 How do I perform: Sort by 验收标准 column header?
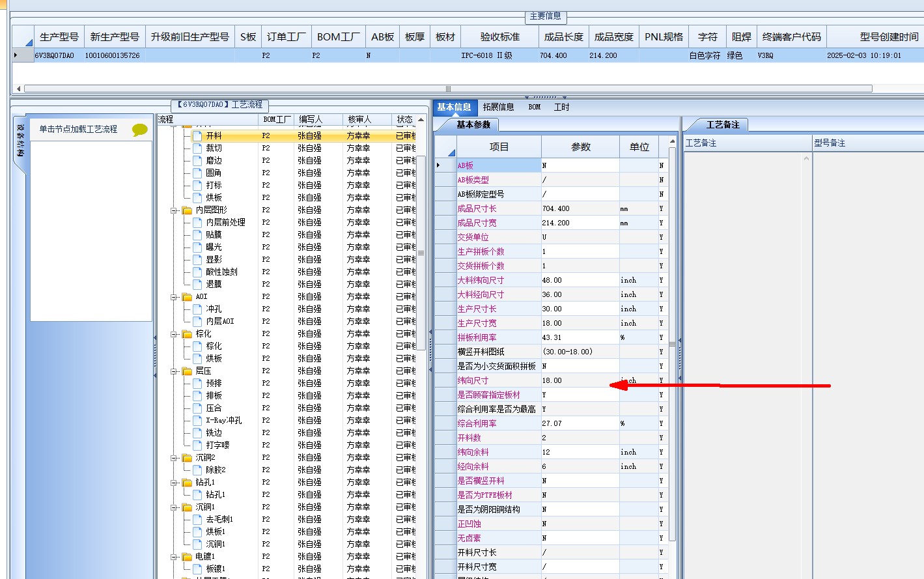(x=499, y=37)
